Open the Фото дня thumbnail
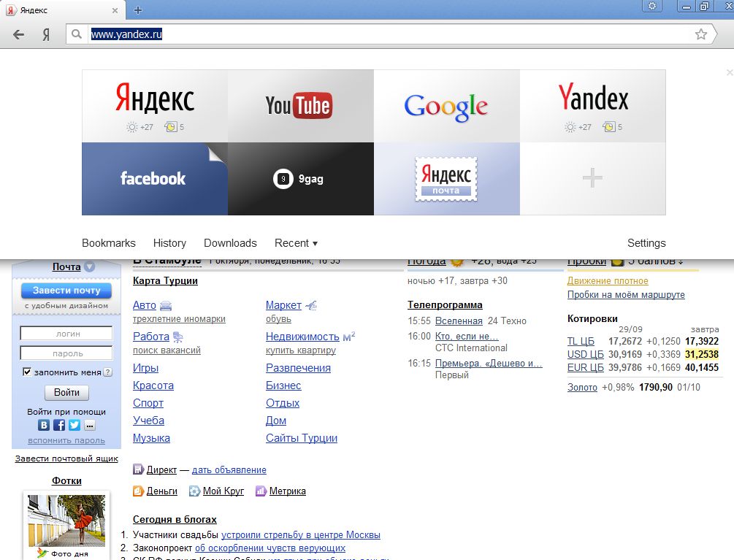Image resolution: width=734 pixels, height=560 pixels. click(x=66, y=521)
